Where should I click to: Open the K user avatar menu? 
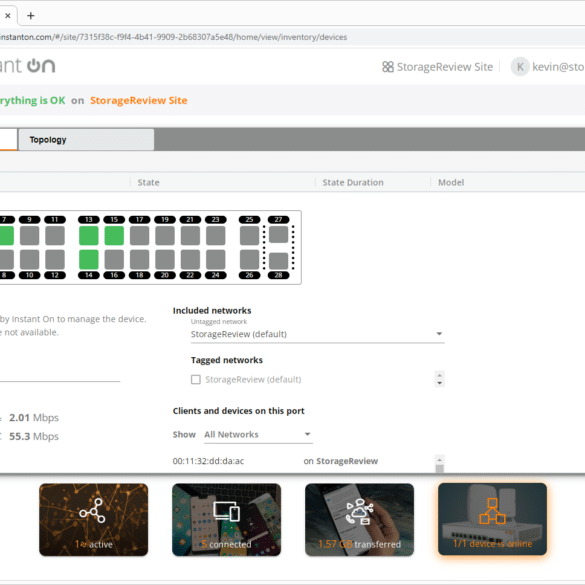[x=520, y=67]
